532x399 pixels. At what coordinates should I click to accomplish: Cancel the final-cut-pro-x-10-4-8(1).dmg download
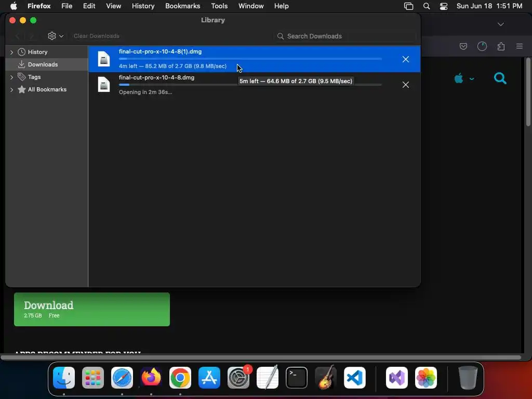[405, 59]
